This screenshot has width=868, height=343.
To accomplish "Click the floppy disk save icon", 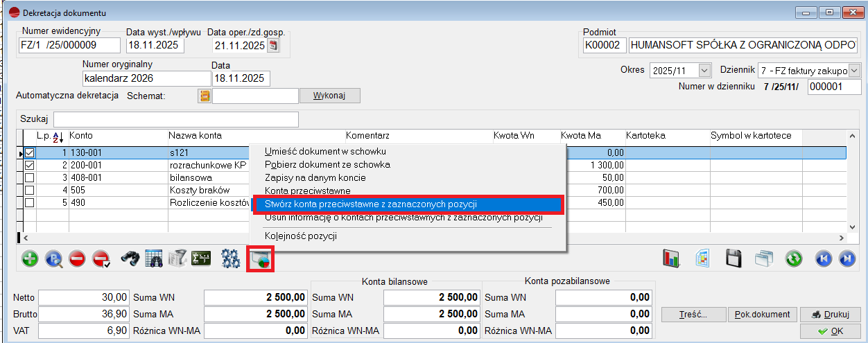I will click(x=734, y=259).
